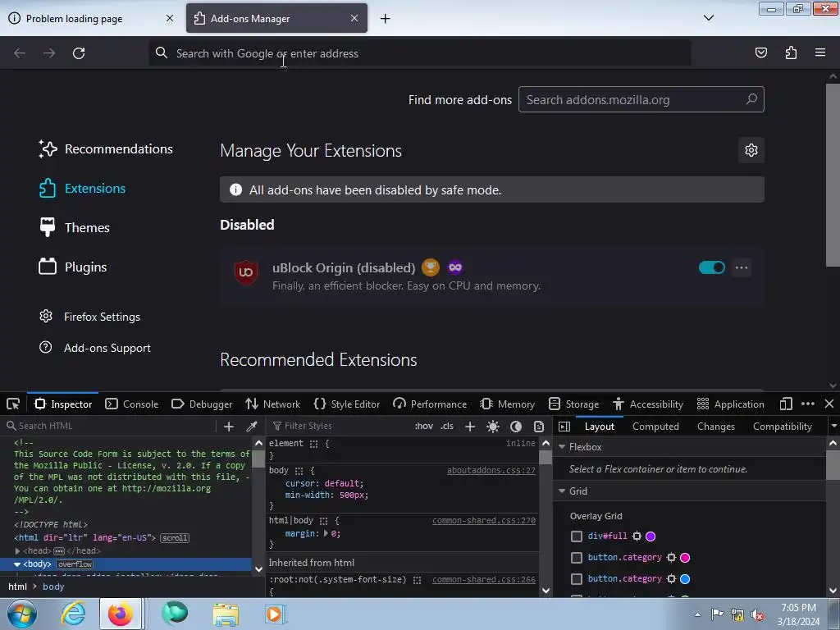Click the purple mask badge on uBlock
Image resolution: width=840 pixels, height=630 pixels.
click(455, 267)
